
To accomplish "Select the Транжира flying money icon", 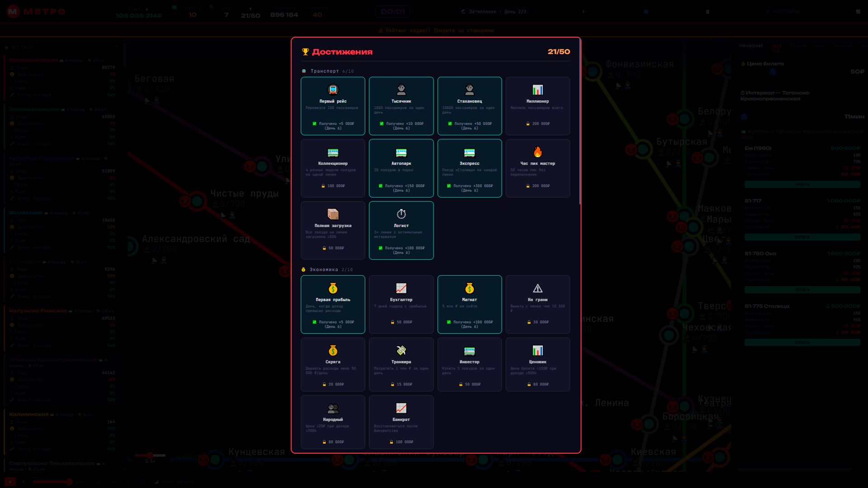I will tap(401, 350).
